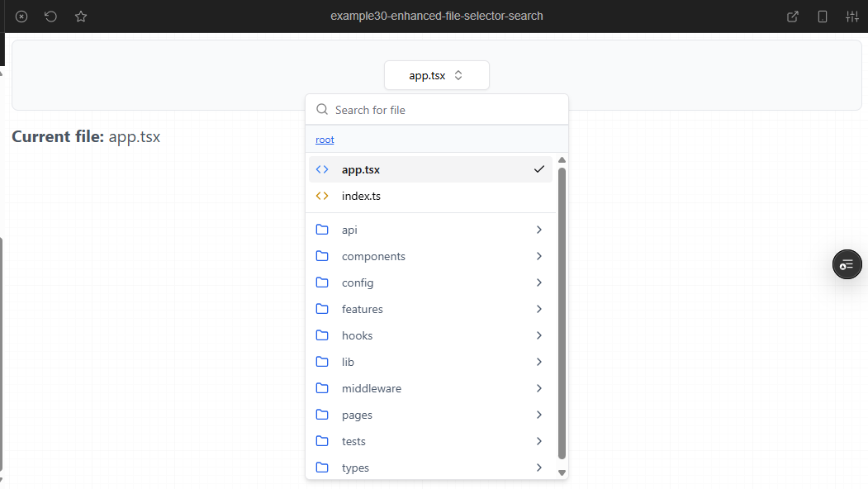Open the settings sliders icon

[x=852, y=17]
